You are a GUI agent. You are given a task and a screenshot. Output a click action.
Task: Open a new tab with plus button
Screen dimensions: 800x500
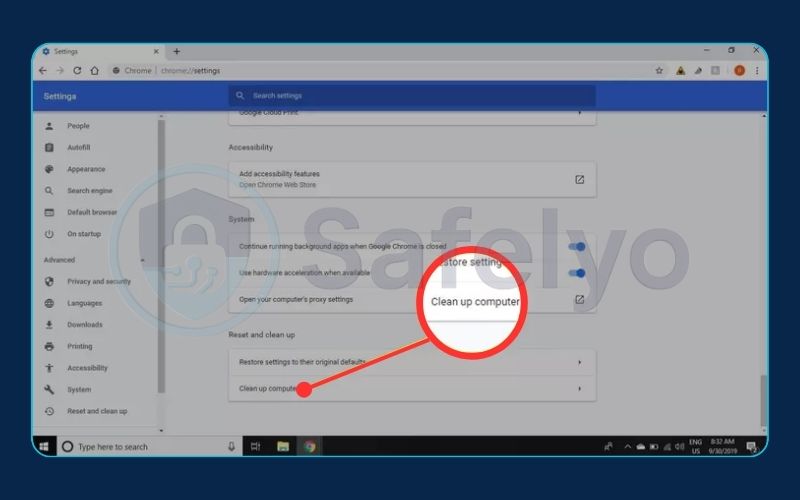(x=177, y=51)
